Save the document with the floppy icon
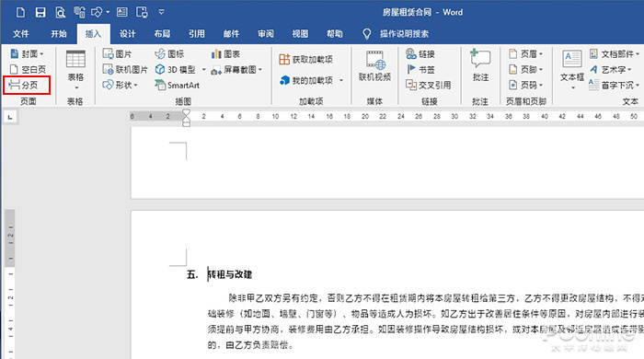 [x=40, y=12]
